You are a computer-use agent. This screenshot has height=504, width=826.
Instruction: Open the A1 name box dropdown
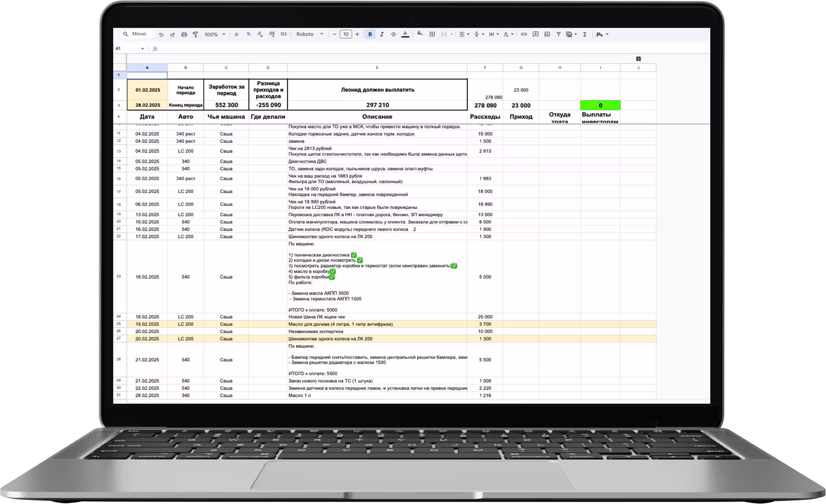tap(142, 49)
